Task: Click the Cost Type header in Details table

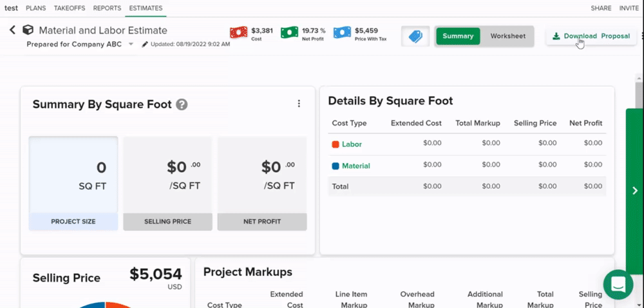Action: (x=349, y=123)
